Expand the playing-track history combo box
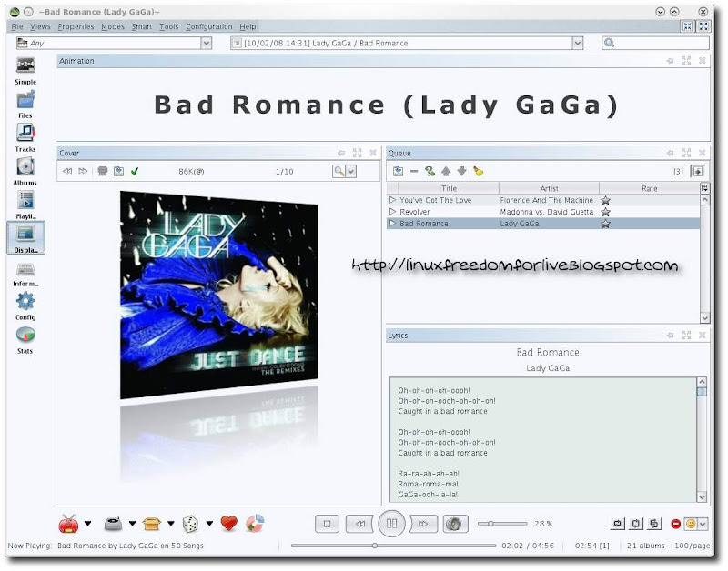This screenshot has height=571, width=728. point(576,43)
